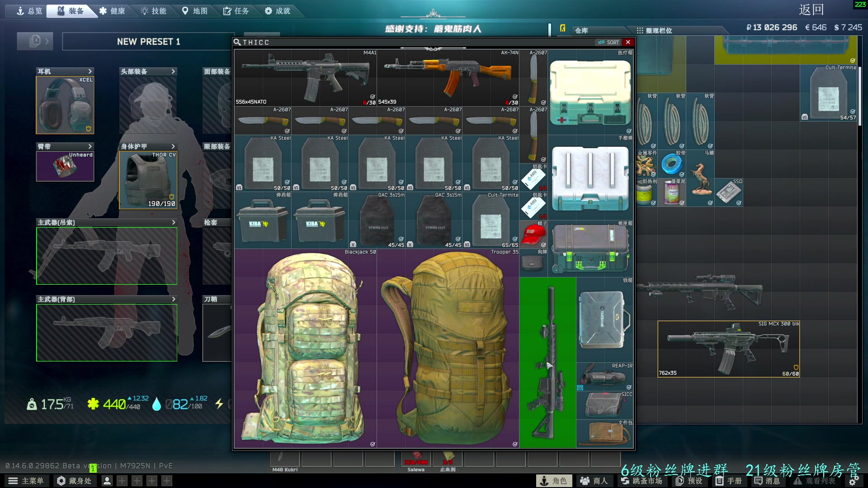Switch to the 总览 overview tab
This screenshot has width=868, height=488.
tap(29, 11)
